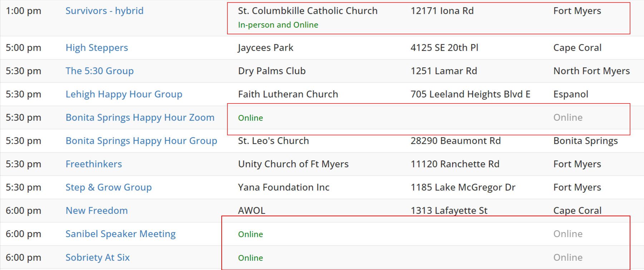644x270 pixels.
Task: Click The 5:30 Group link
Action: click(99, 71)
